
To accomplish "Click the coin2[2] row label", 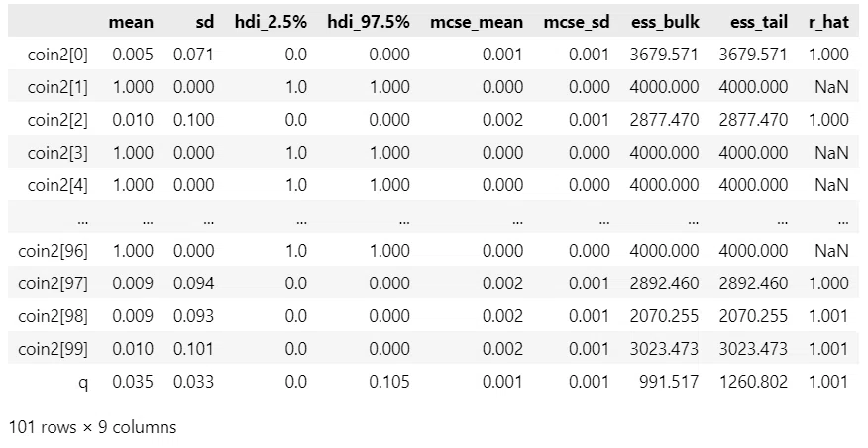I will point(57,120).
